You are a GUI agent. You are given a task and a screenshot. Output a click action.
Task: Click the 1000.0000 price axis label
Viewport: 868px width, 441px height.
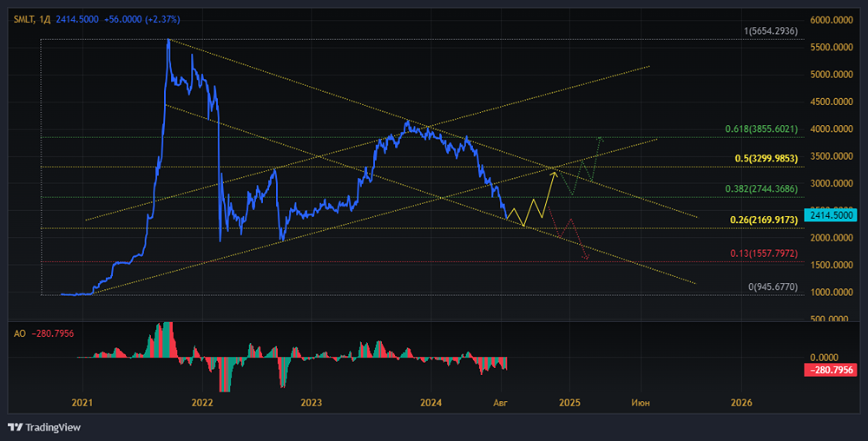[x=832, y=293]
